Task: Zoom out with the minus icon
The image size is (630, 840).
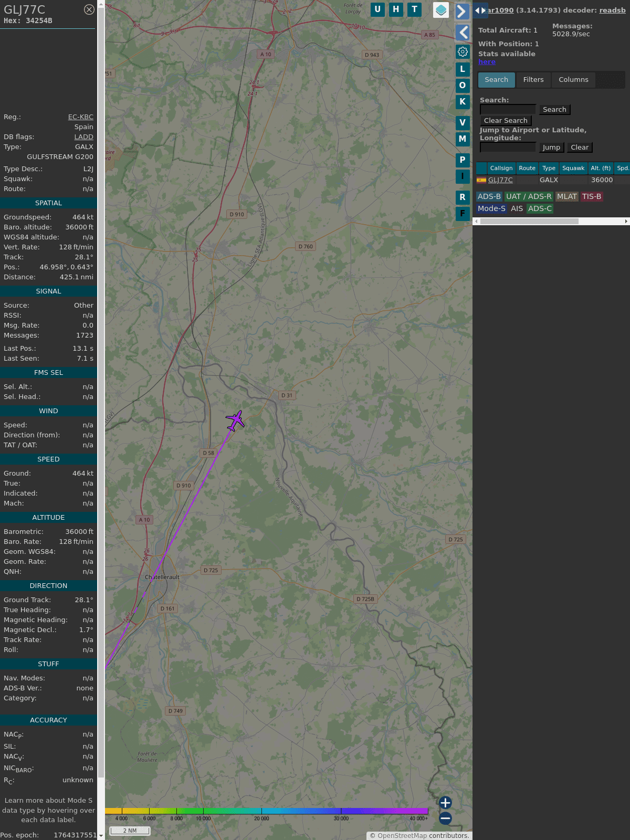Action: pyautogui.click(x=445, y=818)
